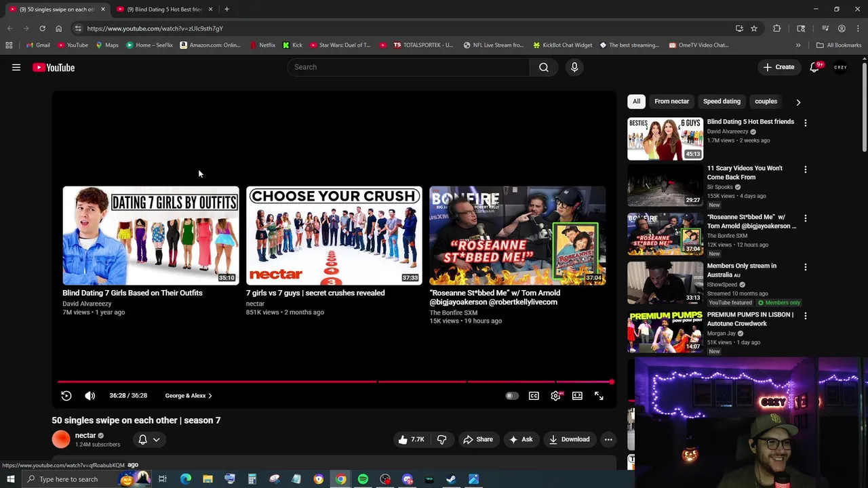
Task: Open the Chrome three-dot menu
Action: point(858,28)
